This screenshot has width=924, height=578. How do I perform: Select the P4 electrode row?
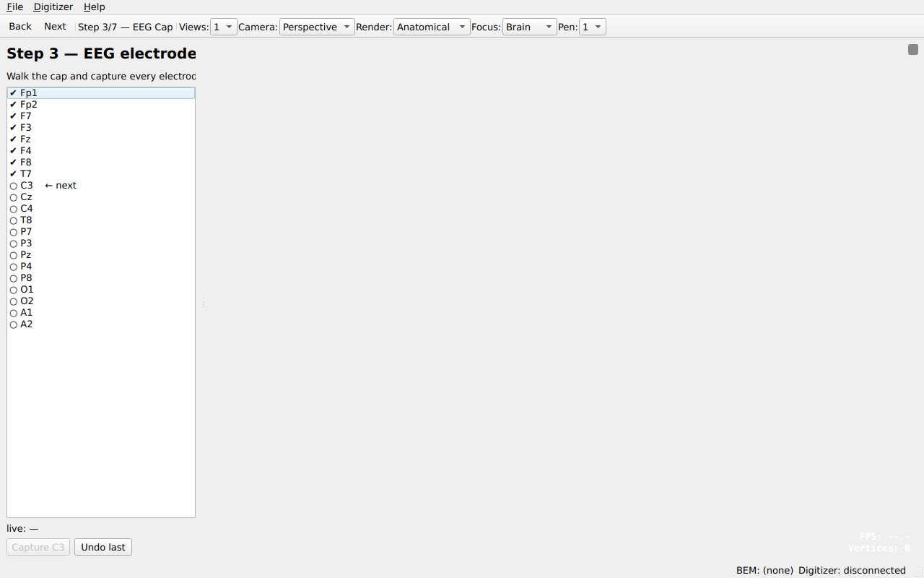[101, 267]
